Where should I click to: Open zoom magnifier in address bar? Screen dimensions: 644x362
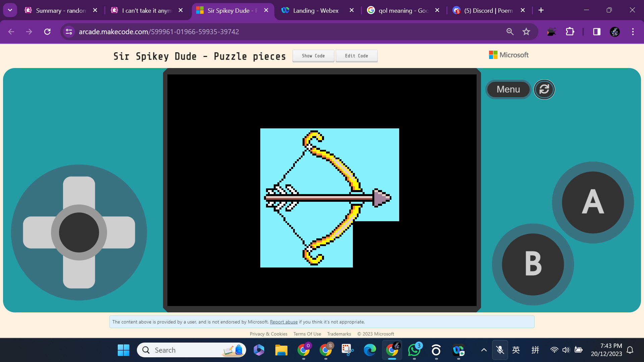[x=510, y=32]
